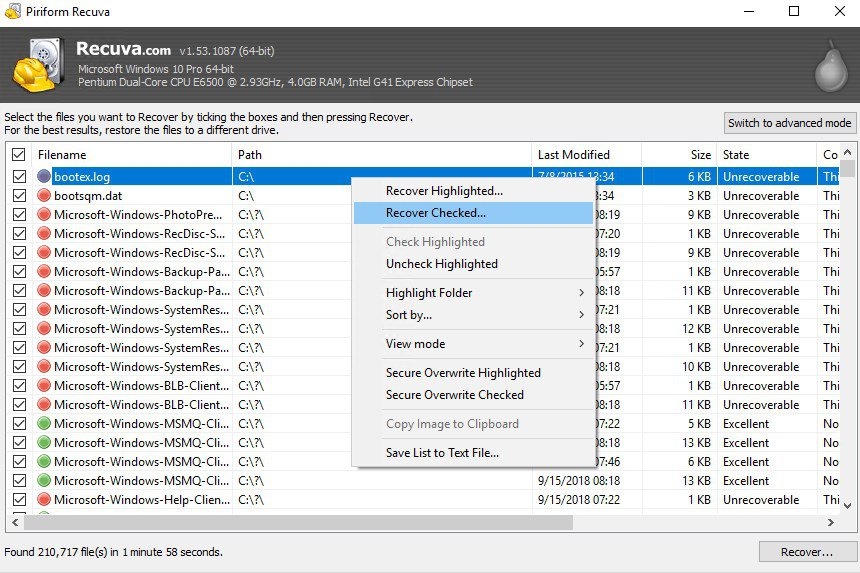
Task: Expand the Highlight Folder submenu arrow
Action: click(581, 293)
